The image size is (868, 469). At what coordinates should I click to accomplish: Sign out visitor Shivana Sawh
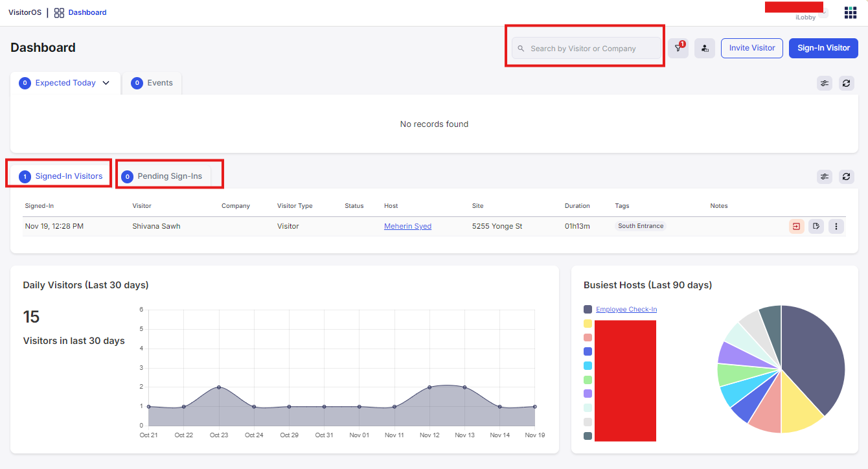coord(796,226)
